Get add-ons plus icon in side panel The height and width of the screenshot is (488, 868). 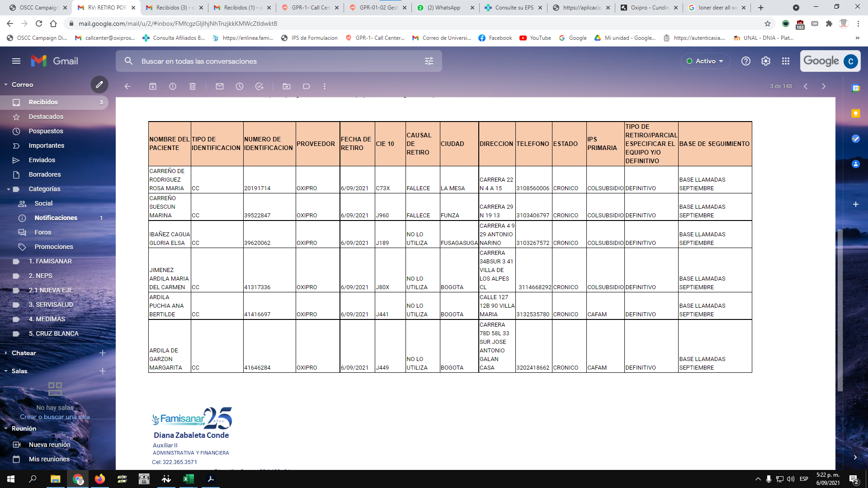pos(856,204)
